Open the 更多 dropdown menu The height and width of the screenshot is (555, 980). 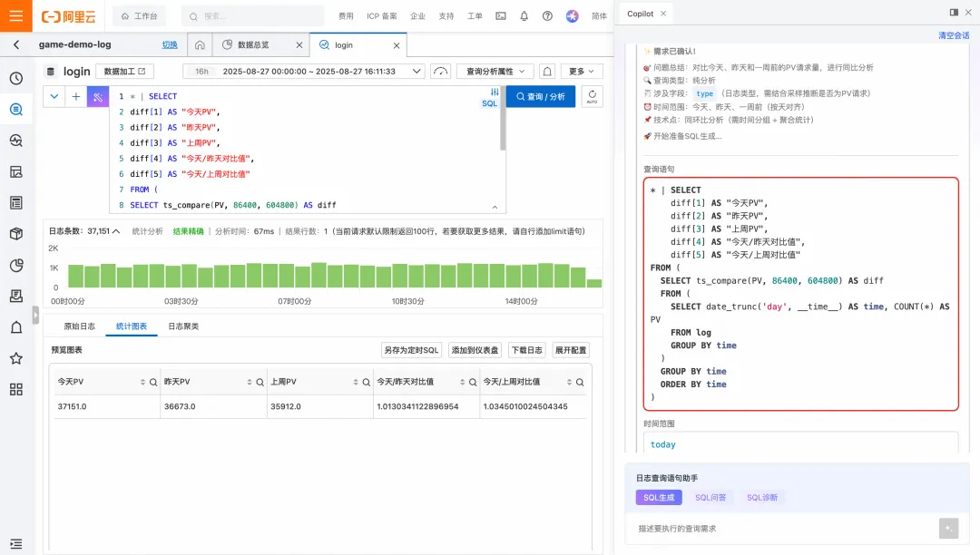(x=582, y=71)
